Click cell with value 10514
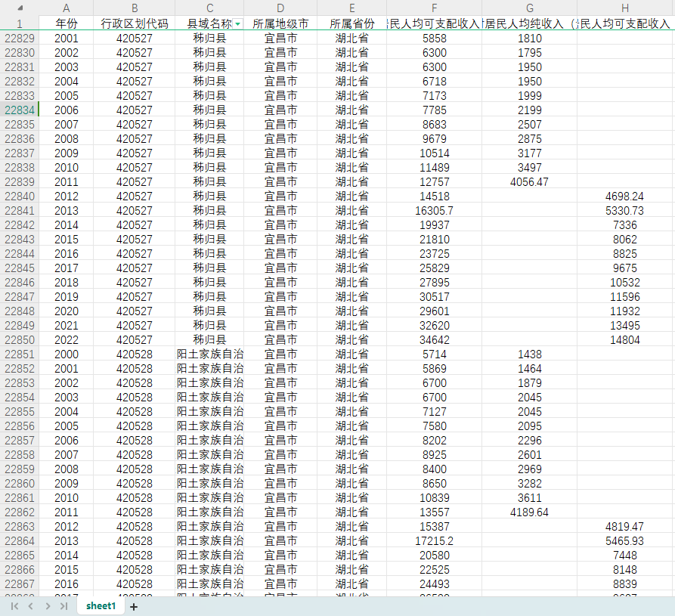675x616 pixels. [x=434, y=153]
